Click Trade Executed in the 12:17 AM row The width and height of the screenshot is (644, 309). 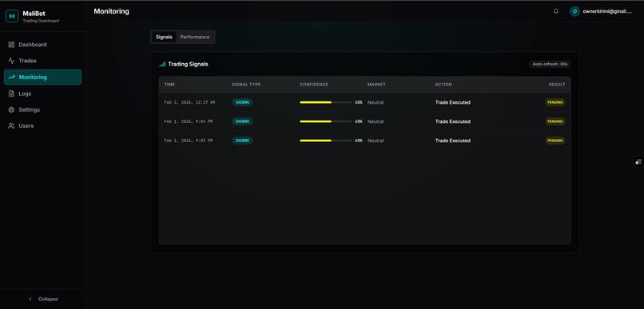(x=452, y=102)
